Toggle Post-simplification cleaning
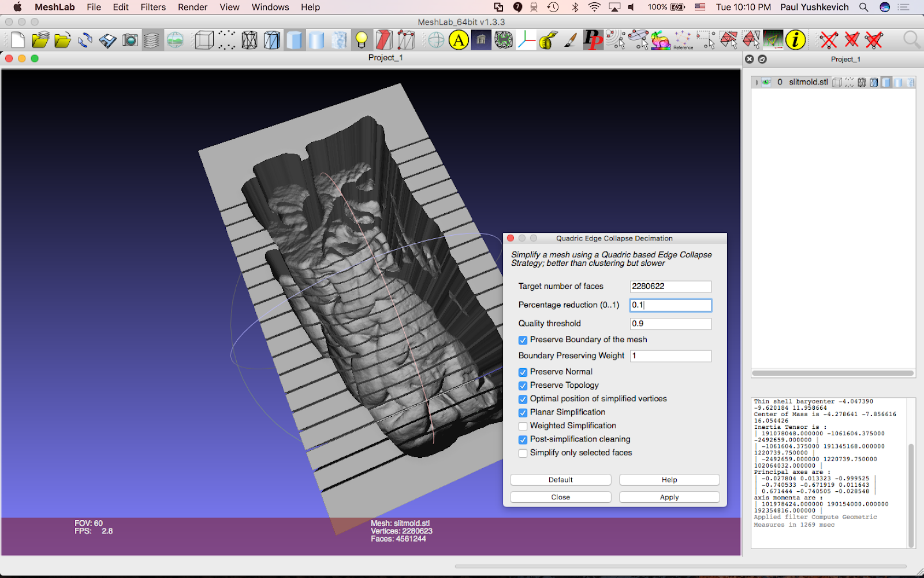The image size is (924, 578). coord(523,440)
